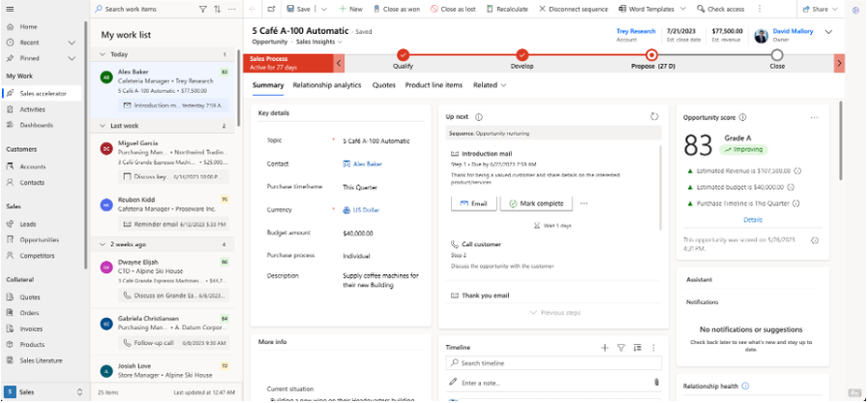Screen dimensions: 868x403
Task: Open info icon beside scored date text
Action: [x=815, y=240]
